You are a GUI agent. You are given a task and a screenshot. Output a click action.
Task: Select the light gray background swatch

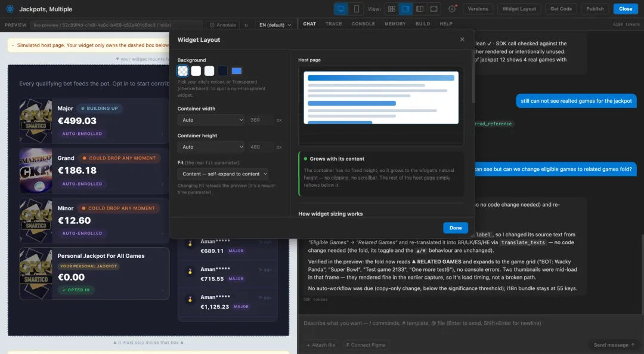(209, 70)
